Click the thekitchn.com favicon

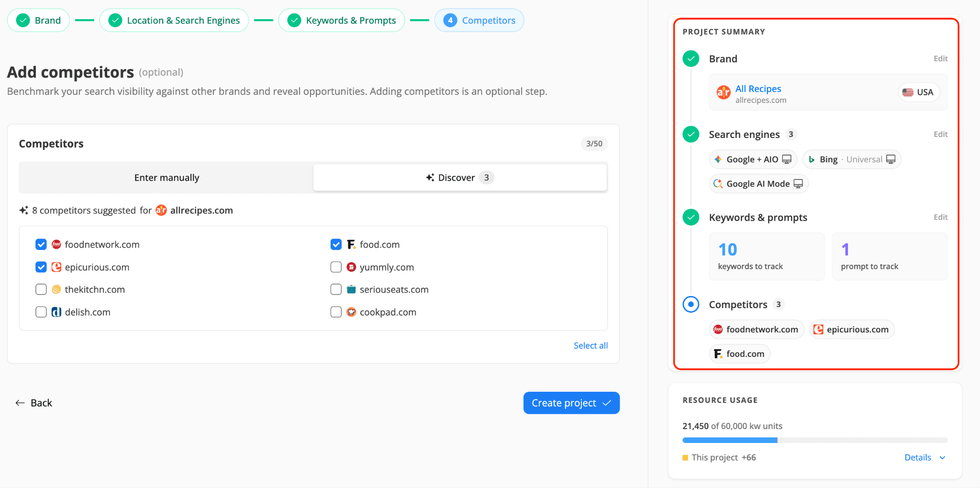point(56,290)
